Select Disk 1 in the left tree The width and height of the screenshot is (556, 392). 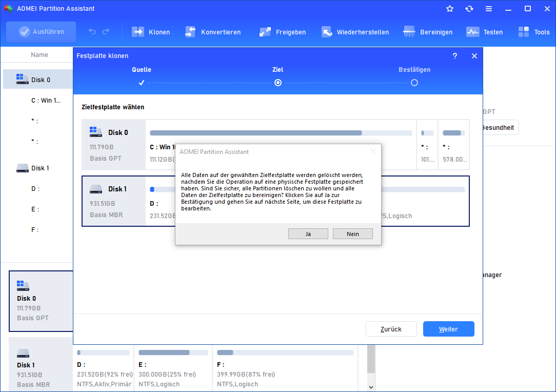pyautogui.click(x=38, y=168)
